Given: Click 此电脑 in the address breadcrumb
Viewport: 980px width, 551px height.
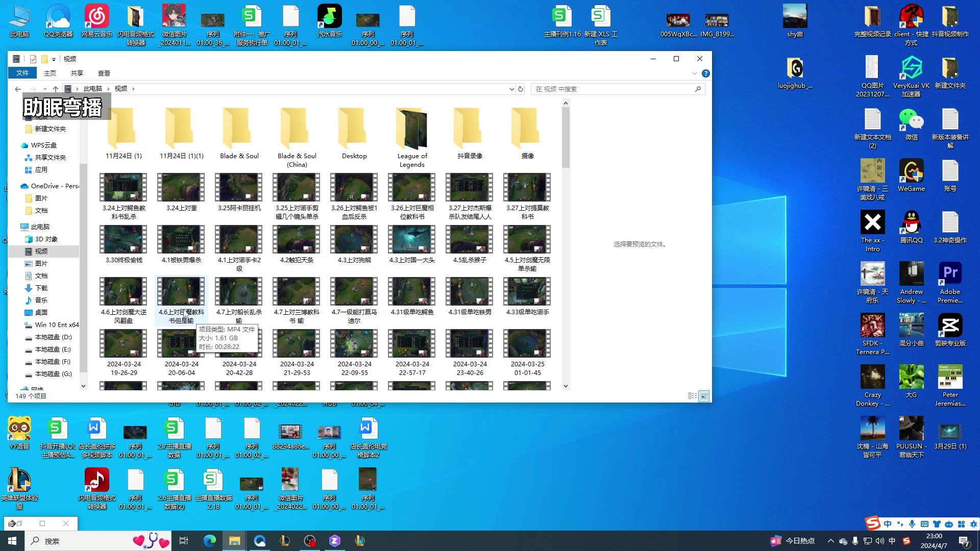Looking at the screenshot, I should point(93,89).
